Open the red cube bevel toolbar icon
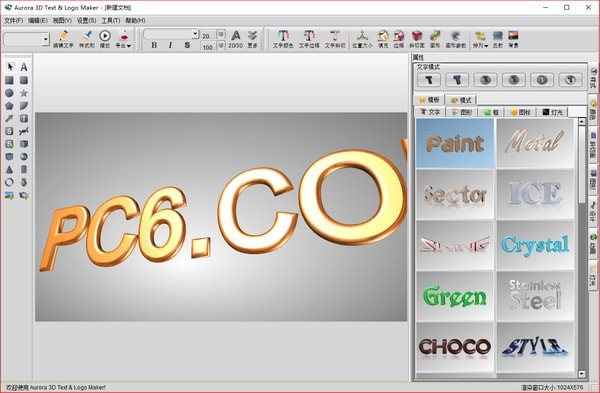Screen dimensions: 600x393 [417, 39]
